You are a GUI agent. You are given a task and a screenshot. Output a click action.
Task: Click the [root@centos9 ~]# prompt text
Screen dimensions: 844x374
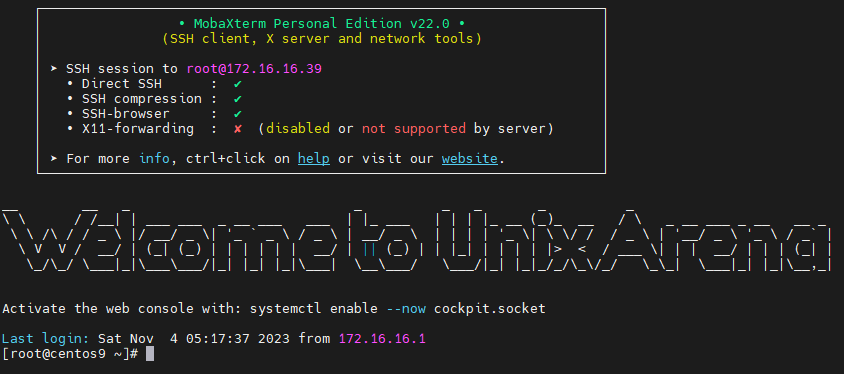click(71, 354)
